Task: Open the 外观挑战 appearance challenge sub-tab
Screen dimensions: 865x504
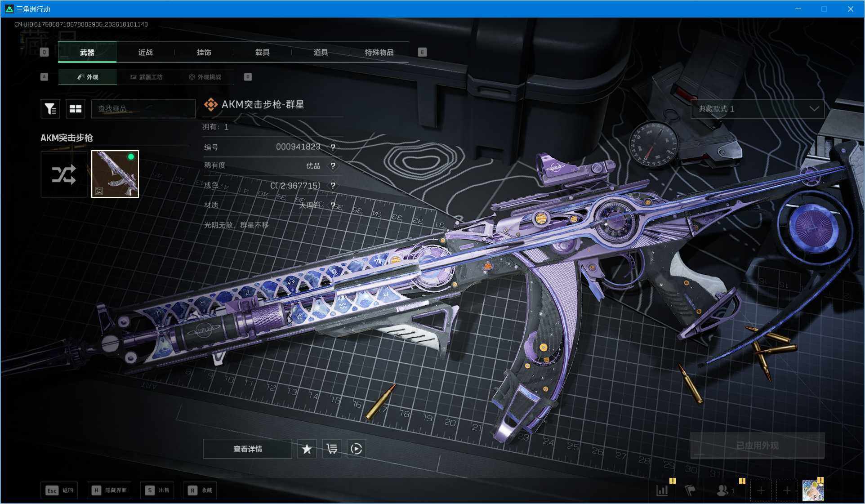Action: tap(205, 77)
